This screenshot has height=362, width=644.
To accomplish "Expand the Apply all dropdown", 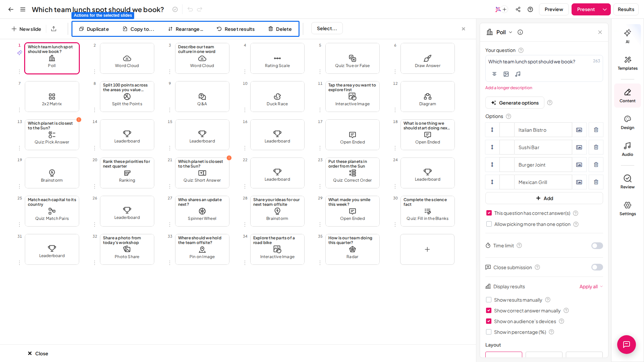I will click(591, 287).
